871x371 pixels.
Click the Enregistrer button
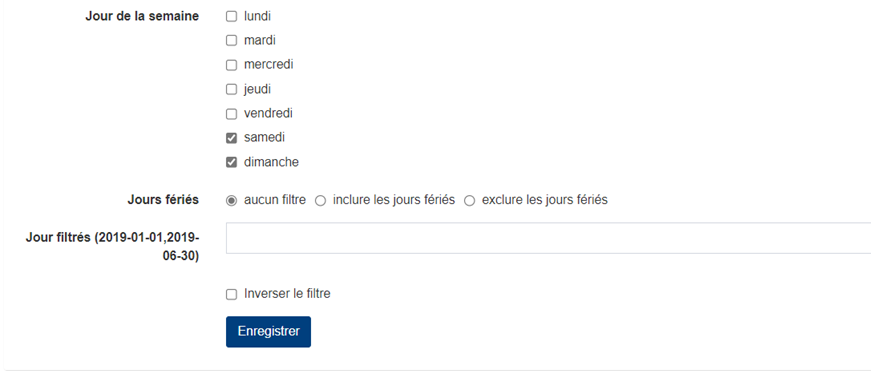(268, 332)
